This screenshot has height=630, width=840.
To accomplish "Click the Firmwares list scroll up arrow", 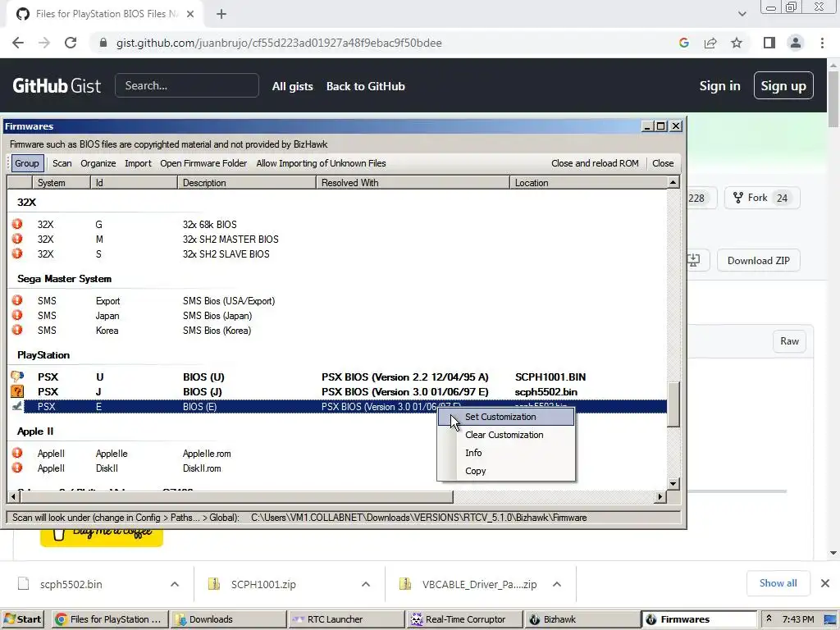I will pyautogui.click(x=673, y=183).
